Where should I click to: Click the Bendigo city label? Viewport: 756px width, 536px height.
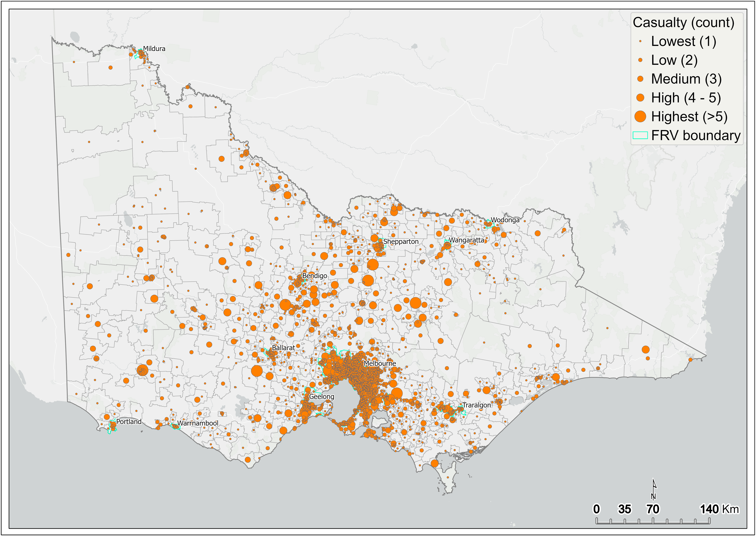[315, 276]
